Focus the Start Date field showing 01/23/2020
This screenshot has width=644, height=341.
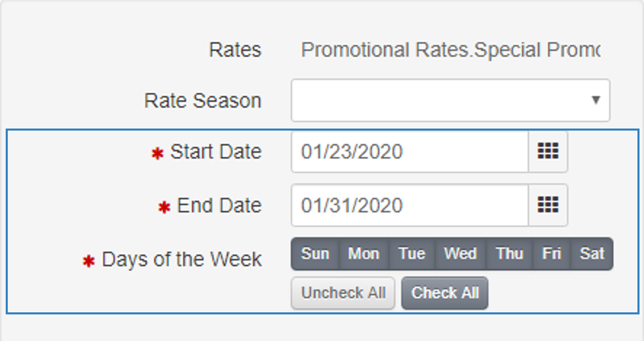(x=410, y=152)
